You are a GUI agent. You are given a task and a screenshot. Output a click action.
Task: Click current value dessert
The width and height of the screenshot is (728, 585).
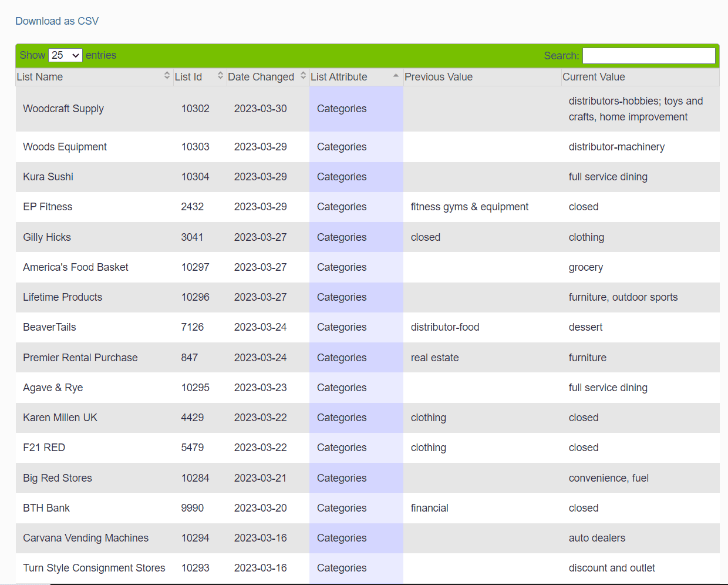585,327
